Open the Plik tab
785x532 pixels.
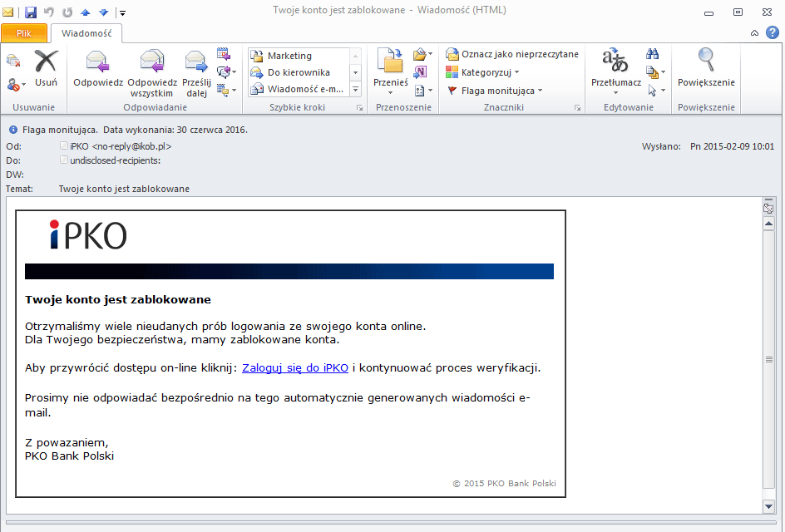tap(24, 33)
